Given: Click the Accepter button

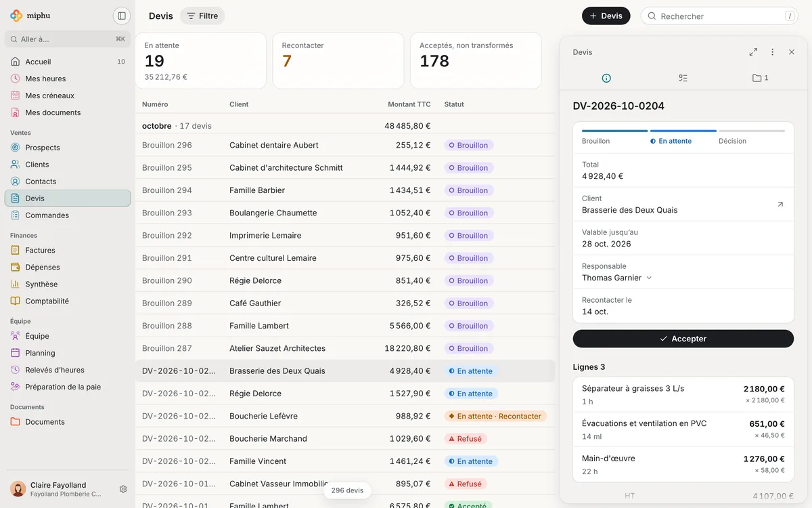Looking at the screenshot, I should coord(683,339).
